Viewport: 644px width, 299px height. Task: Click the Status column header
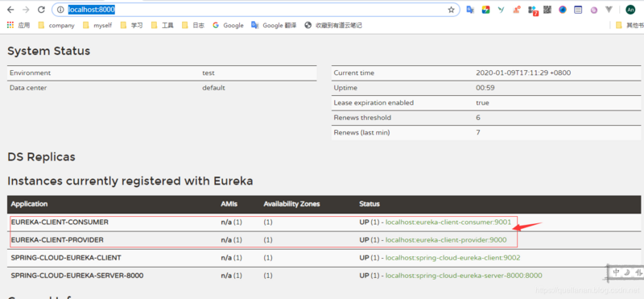(369, 204)
